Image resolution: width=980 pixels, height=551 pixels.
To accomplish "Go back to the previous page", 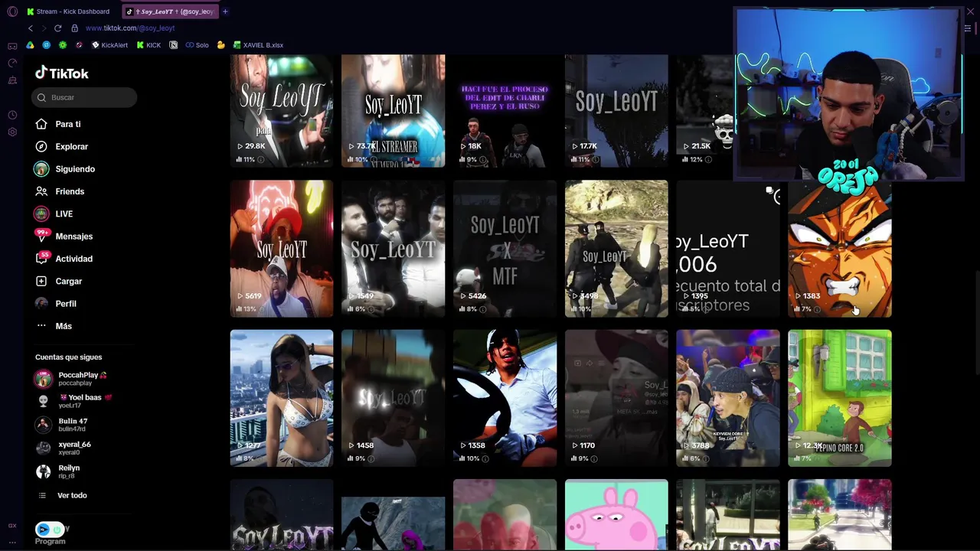I will pyautogui.click(x=31, y=28).
